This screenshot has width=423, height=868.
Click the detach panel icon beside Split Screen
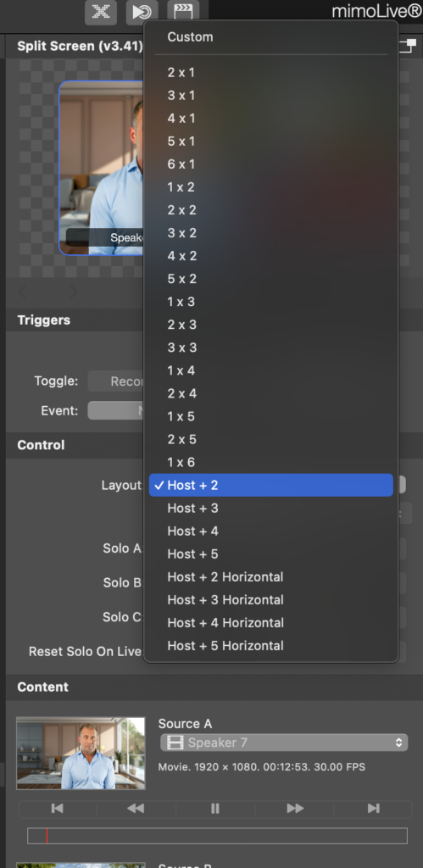[x=408, y=46]
